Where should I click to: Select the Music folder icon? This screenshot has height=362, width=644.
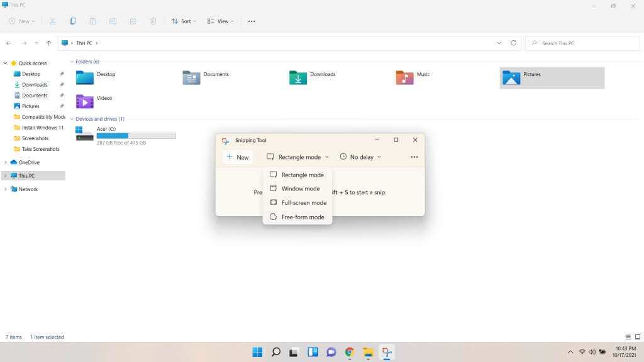pyautogui.click(x=404, y=77)
